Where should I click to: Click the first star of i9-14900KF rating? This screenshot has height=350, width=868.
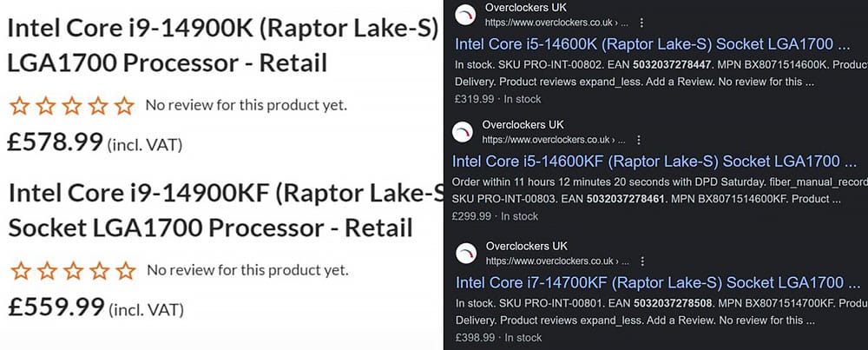tap(21, 271)
